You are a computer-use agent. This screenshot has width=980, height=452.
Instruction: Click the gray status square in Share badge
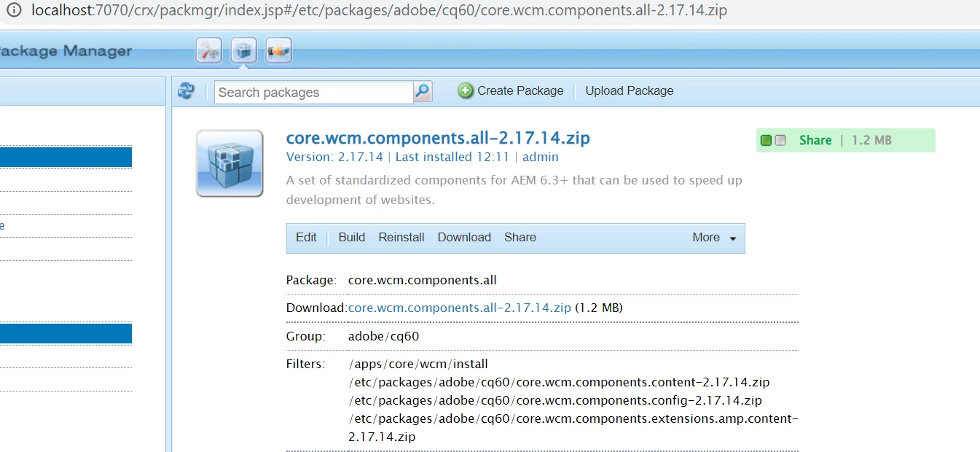[780, 140]
